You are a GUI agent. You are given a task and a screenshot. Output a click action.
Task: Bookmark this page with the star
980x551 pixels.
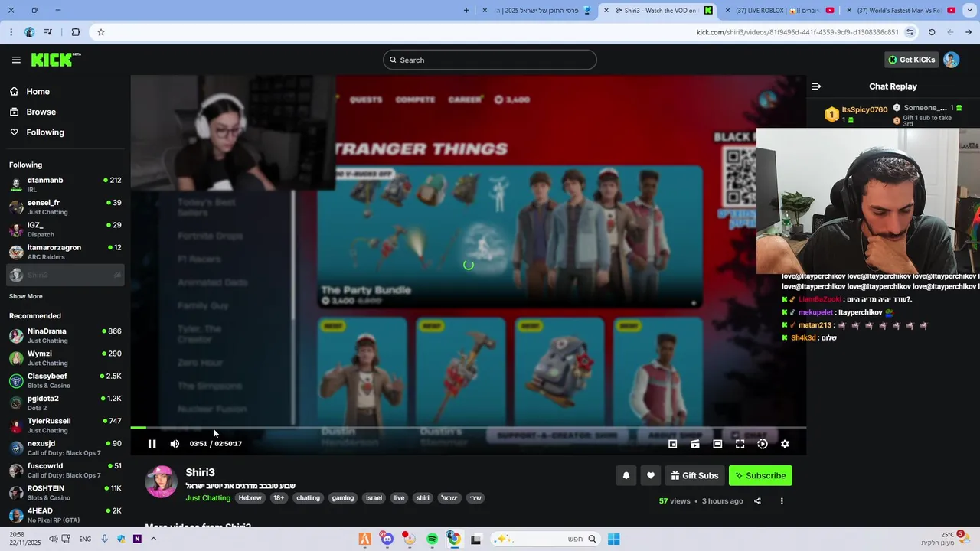tap(101, 32)
